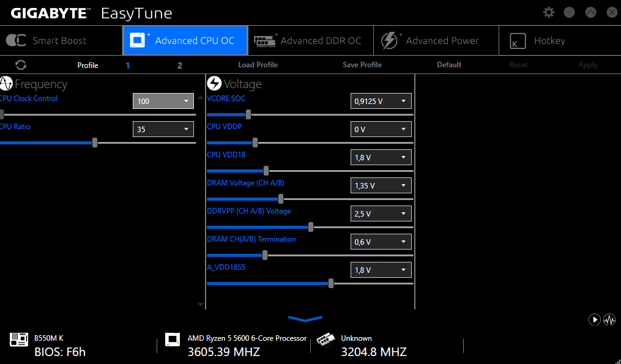
Task: Click the BIOS: F6h text
Action: click(x=60, y=352)
